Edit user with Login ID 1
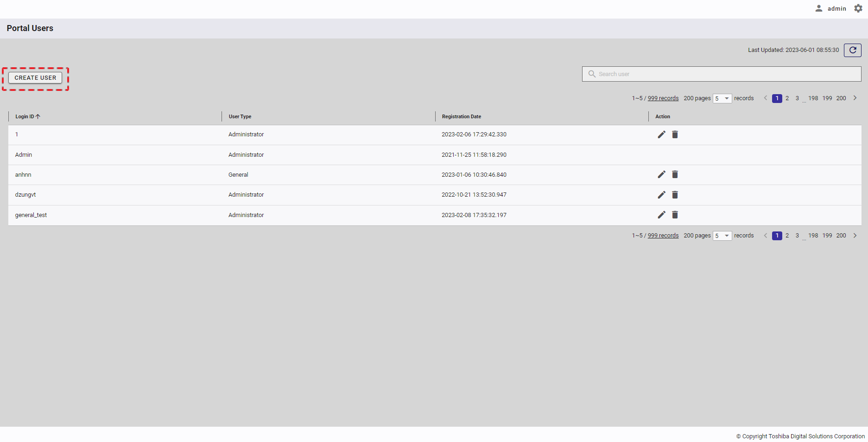Screen dimensions: 868x442 pyautogui.click(x=661, y=135)
